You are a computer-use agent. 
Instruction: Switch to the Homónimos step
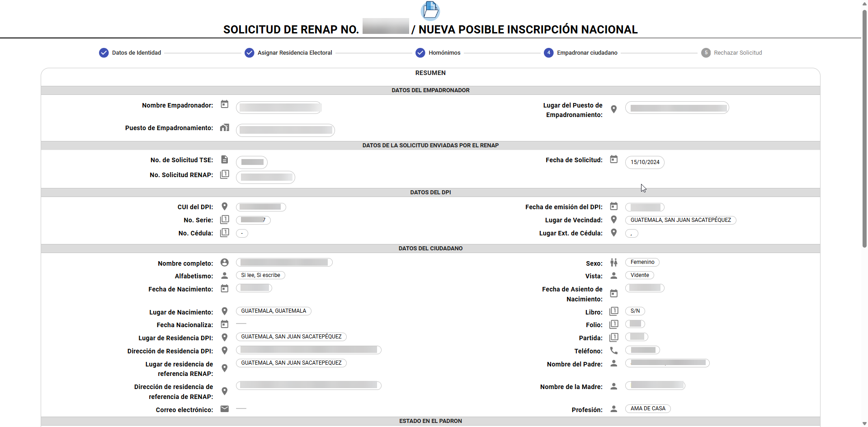[438, 53]
